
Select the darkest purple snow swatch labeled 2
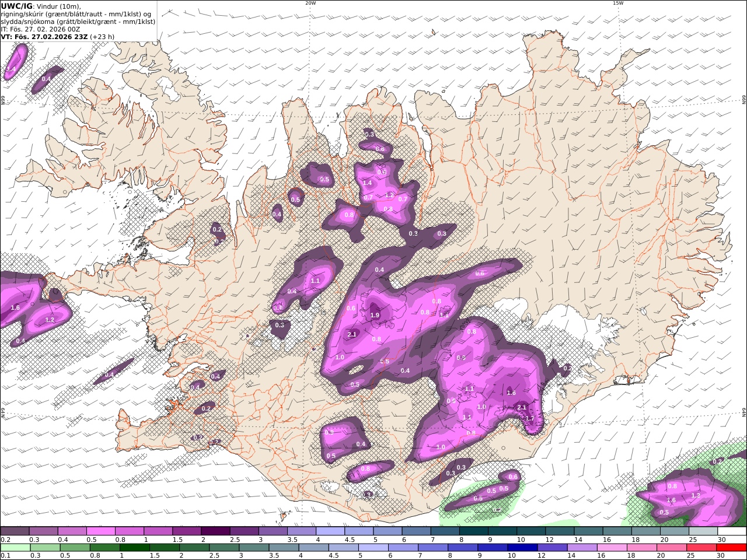coord(215,531)
